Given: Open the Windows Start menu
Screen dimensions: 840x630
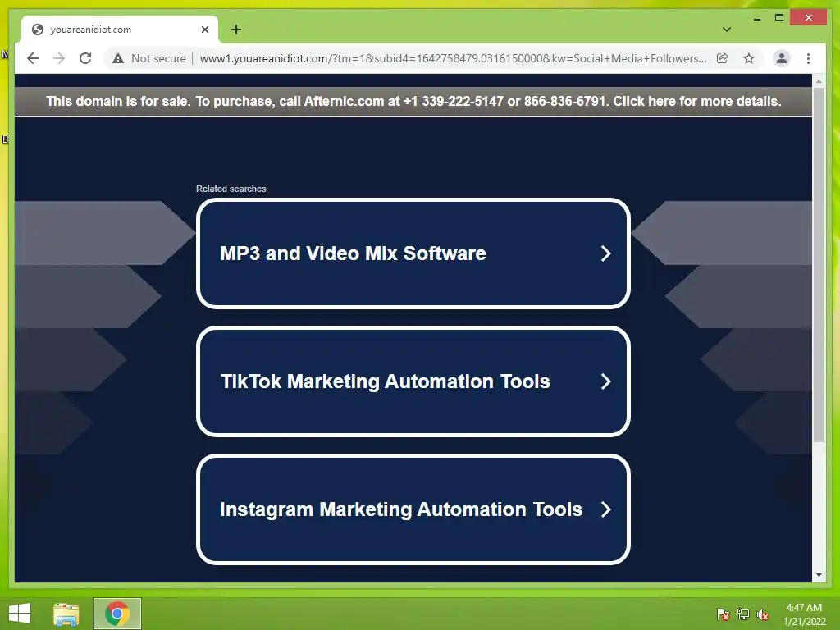Looking at the screenshot, I should point(20,614).
